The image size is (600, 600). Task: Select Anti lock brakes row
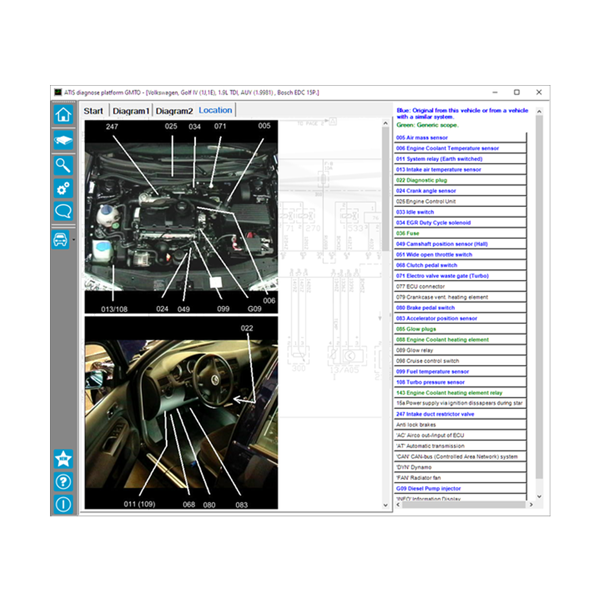click(x=460, y=425)
